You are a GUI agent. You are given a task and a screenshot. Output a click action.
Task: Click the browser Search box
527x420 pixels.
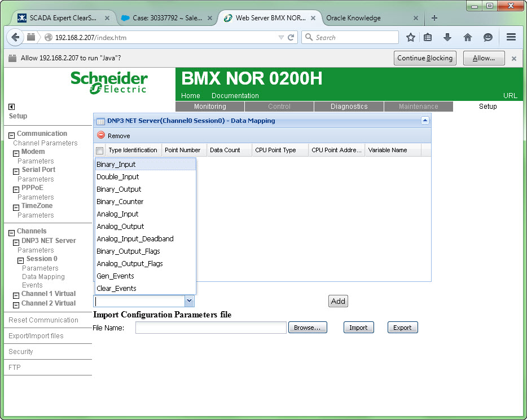tap(350, 37)
